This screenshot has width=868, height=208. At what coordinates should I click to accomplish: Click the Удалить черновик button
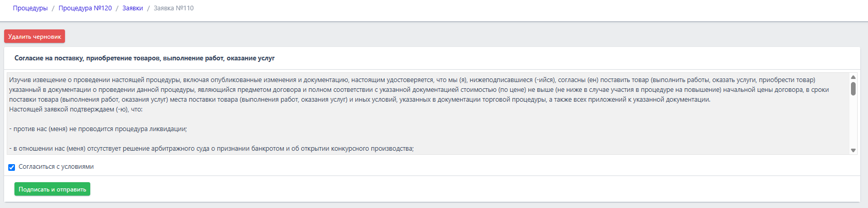click(35, 37)
